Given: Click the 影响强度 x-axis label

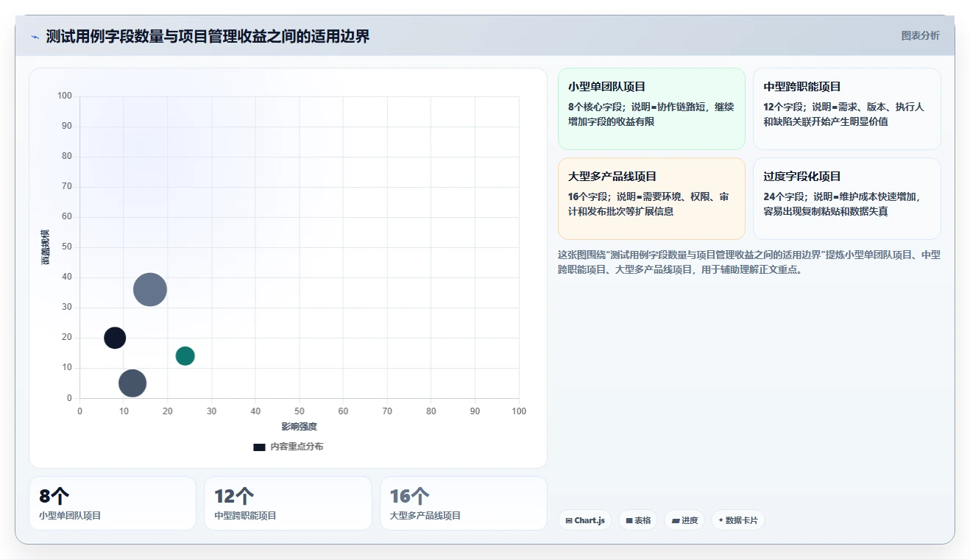Looking at the screenshot, I should (x=299, y=427).
